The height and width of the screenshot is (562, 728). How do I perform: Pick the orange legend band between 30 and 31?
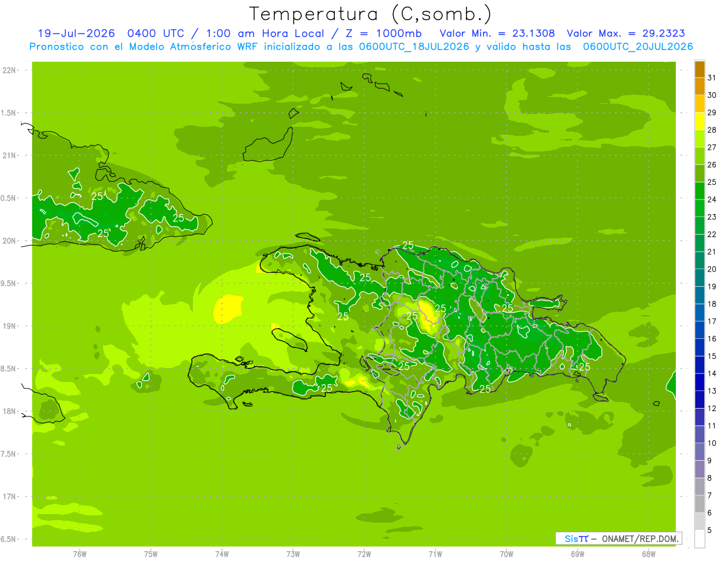click(x=699, y=87)
